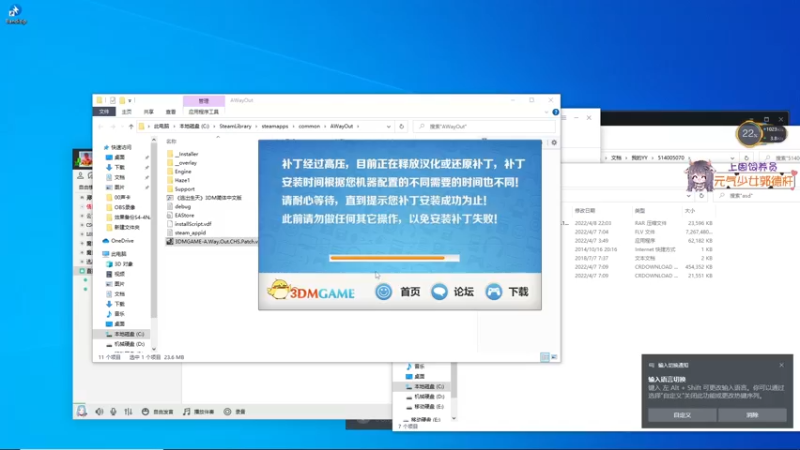Viewport: 800px width, 450px height.
Task: Select the 管理 contextual tab
Action: (204, 101)
